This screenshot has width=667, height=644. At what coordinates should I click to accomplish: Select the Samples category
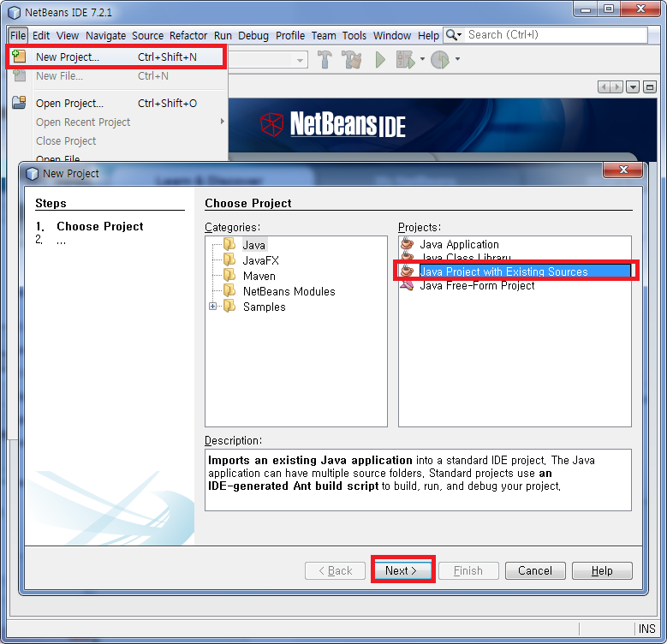(x=265, y=307)
